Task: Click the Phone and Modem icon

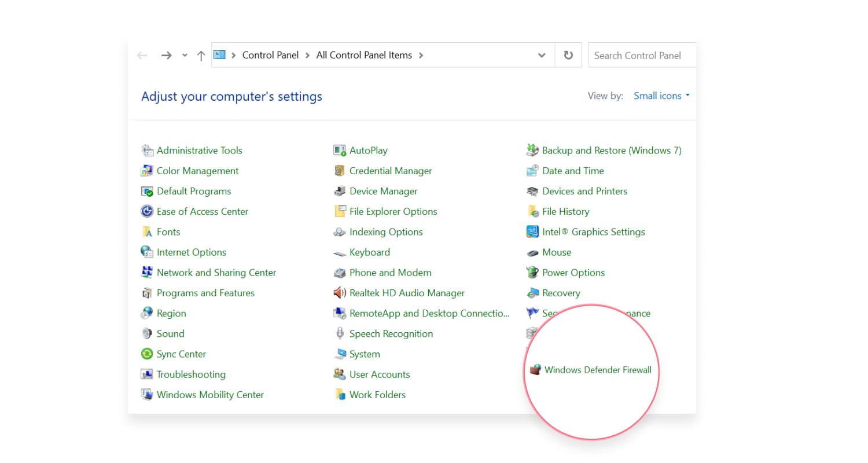Action: pyautogui.click(x=340, y=273)
